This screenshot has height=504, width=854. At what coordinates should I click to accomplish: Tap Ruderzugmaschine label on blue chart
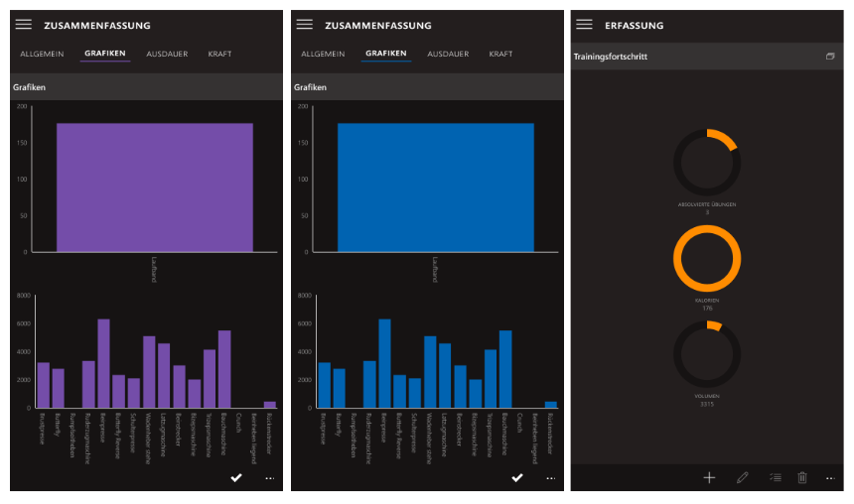(x=368, y=439)
